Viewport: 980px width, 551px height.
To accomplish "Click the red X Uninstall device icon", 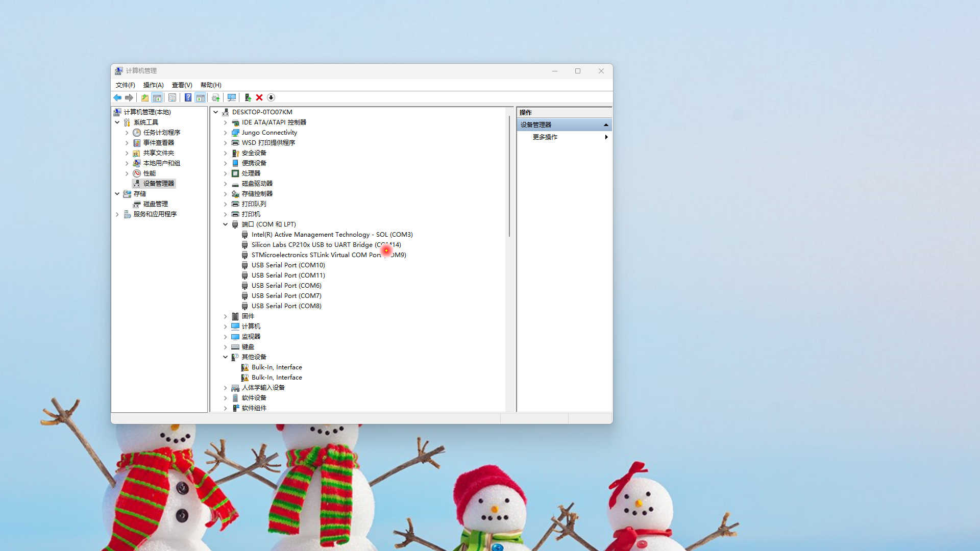I will [x=259, y=97].
